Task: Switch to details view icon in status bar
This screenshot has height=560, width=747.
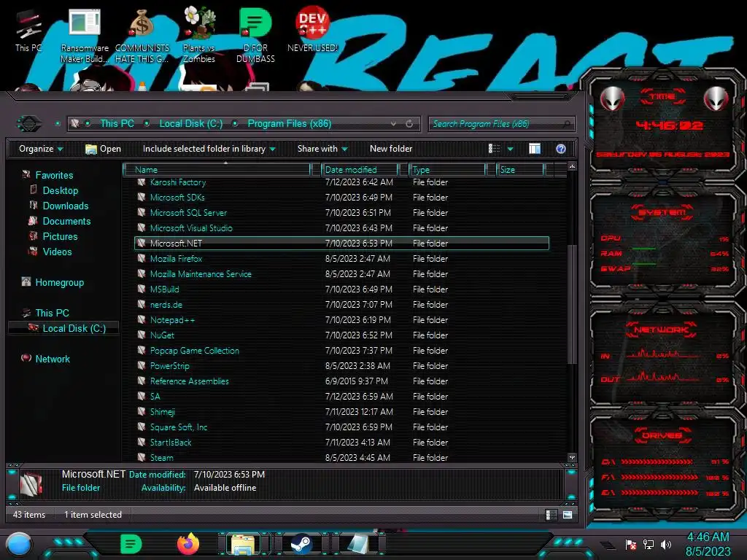Action: [x=551, y=515]
